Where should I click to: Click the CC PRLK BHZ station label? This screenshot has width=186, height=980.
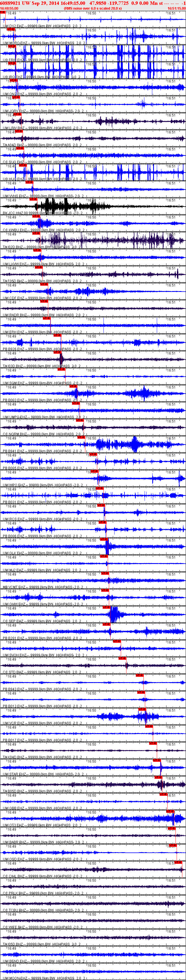43,893
